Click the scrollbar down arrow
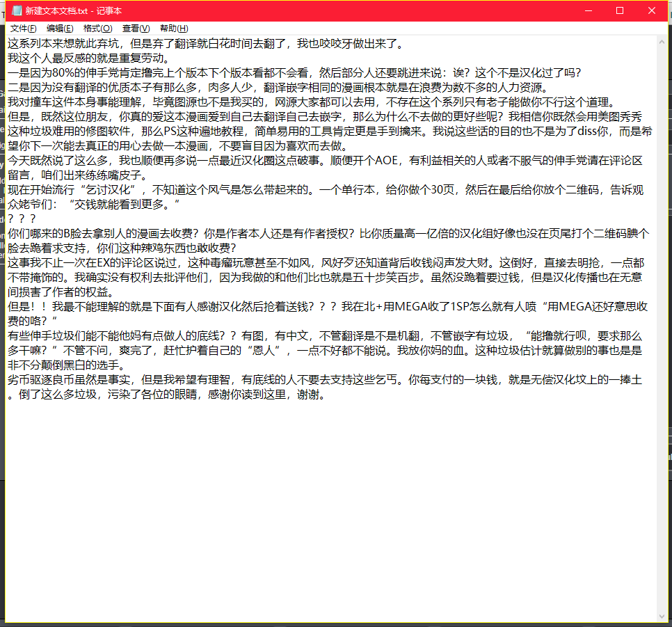The image size is (672, 627). click(x=662, y=617)
